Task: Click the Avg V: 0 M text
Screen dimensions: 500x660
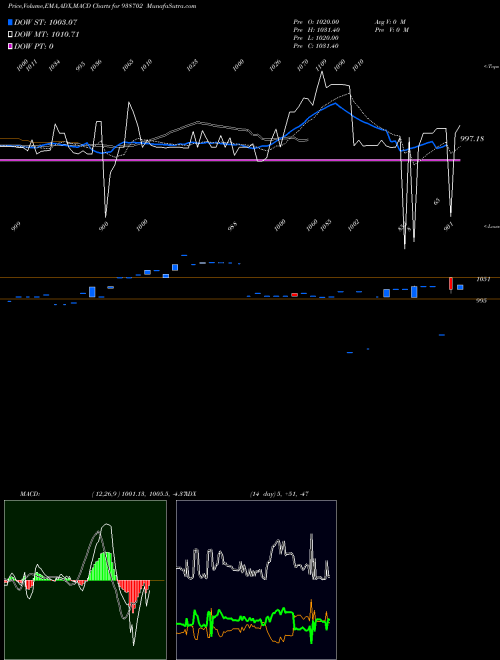Action: point(390,21)
